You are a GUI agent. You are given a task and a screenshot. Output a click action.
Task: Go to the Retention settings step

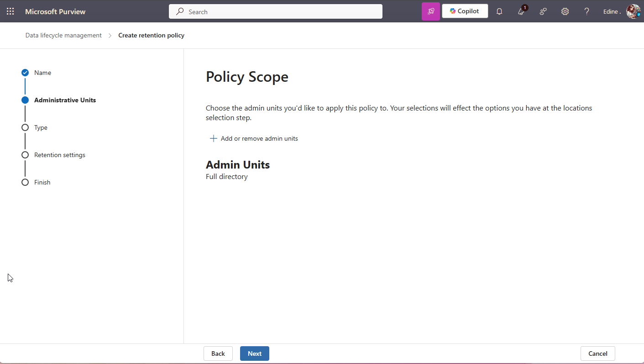[60, 155]
